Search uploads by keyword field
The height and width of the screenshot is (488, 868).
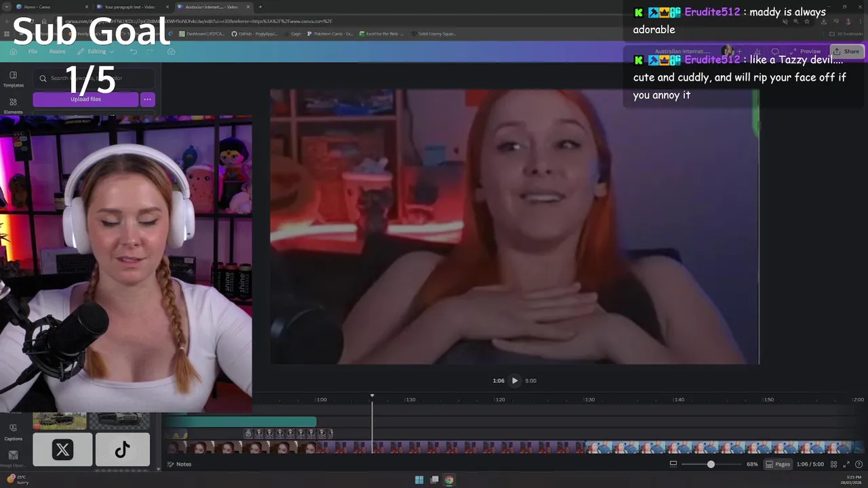[x=94, y=78]
